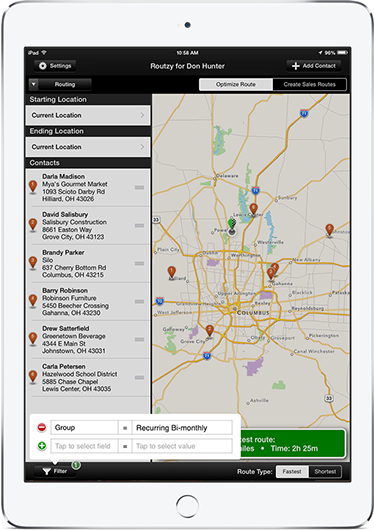
Task: Open the Ending Location Current Location row
Action: 88,147
